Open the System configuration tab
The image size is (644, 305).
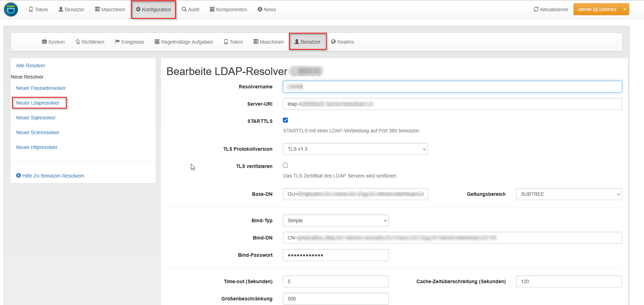pyautogui.click(x=53, y=42)
